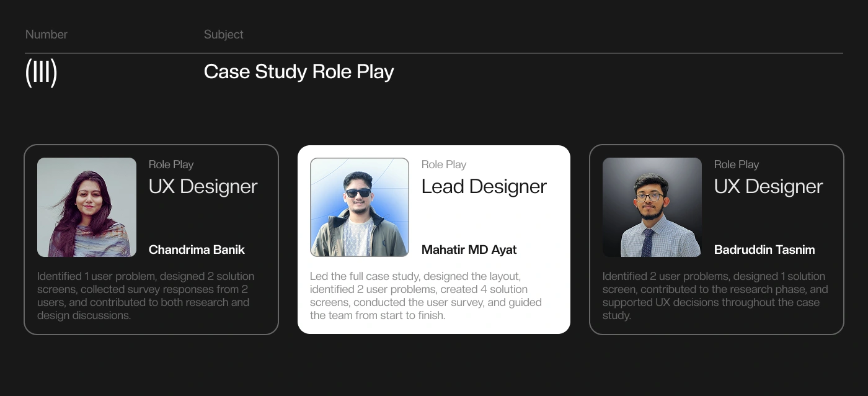Click the description beginning "Identified 1 user problem"
Image resolution: width=868 pixels, height=396 pixels.
click(146, 295)
